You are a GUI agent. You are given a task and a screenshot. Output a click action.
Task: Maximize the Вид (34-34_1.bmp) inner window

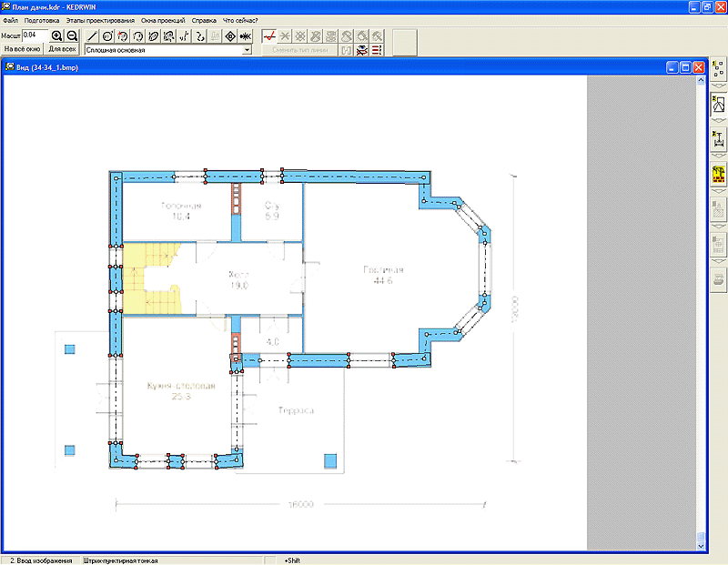click(x=685, y=67)
